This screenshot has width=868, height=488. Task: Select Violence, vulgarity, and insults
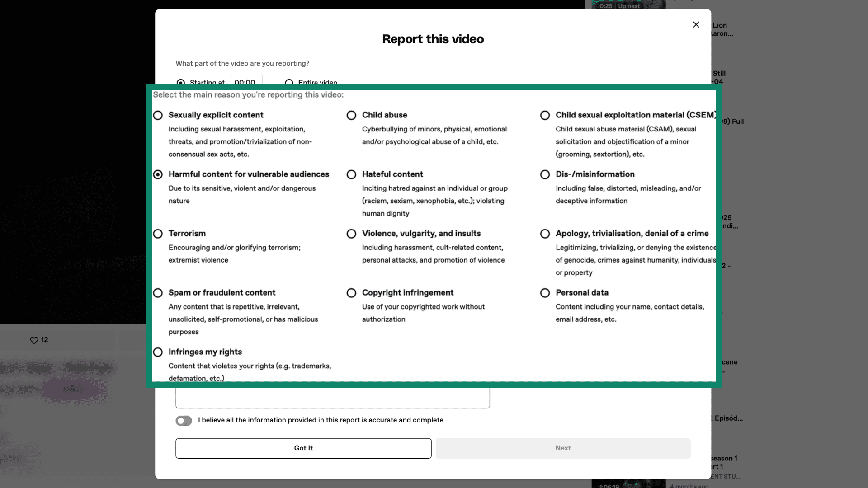click(351, 234)
